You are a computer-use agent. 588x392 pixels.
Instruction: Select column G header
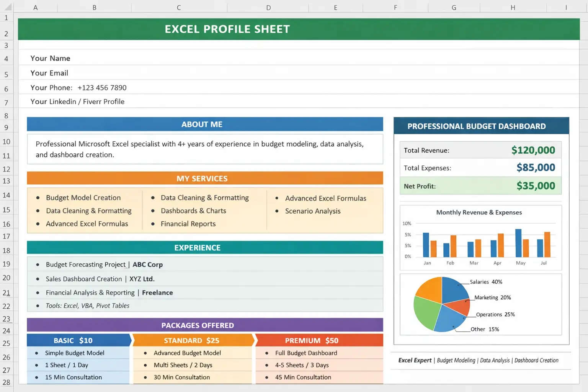pyautogui.click(x=454, y=8)
